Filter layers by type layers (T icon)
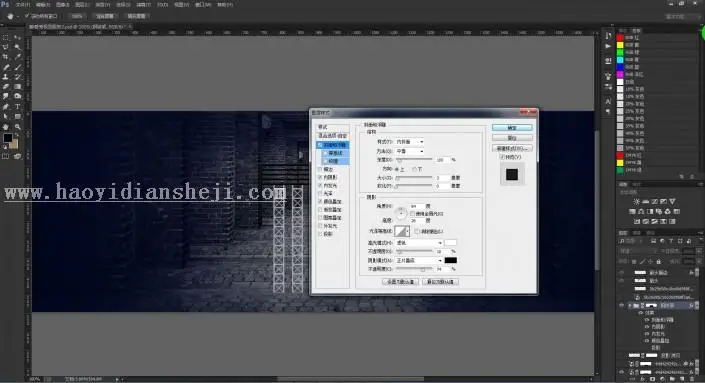The image size is (705, 383). [x=671, y=241]
